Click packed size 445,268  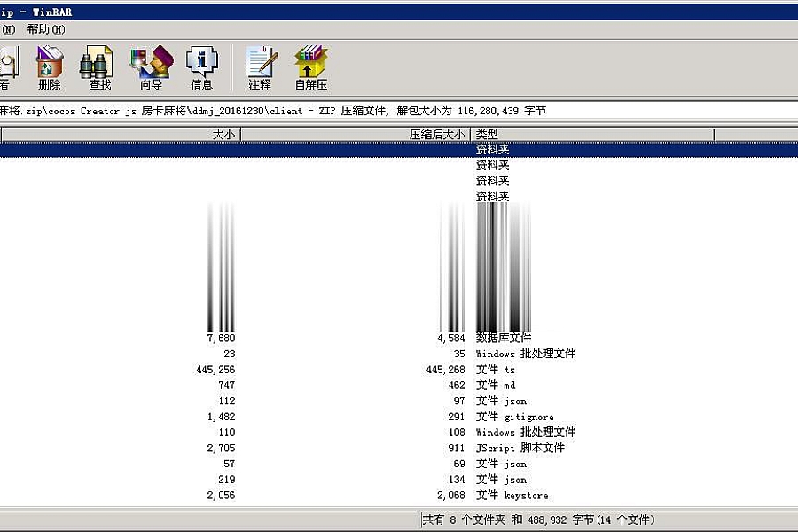tap(446, 370)
